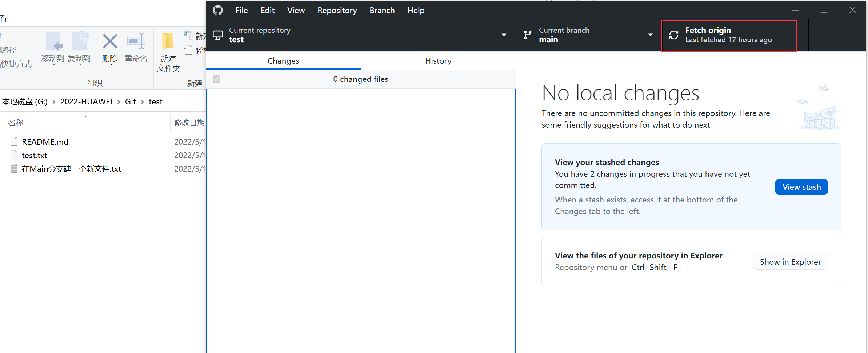Select 在Main分支建一个新文件.txt in the file list
This screenshot has width=868, height=353.
[71, 168]
